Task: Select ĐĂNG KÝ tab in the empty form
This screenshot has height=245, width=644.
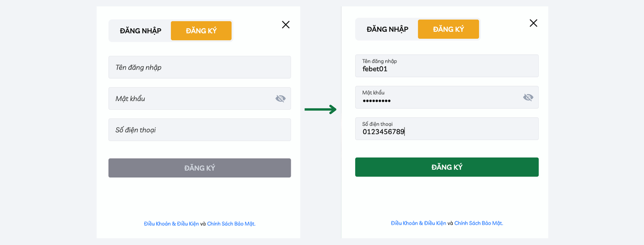Action: (201, 31)
